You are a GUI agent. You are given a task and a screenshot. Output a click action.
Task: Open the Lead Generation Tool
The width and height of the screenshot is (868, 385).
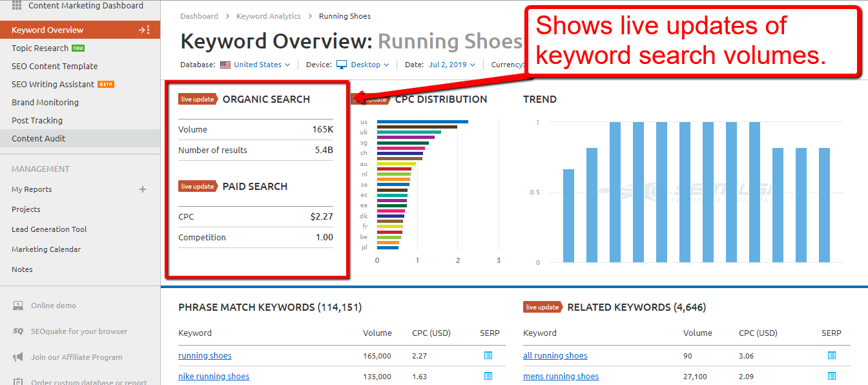49,229
